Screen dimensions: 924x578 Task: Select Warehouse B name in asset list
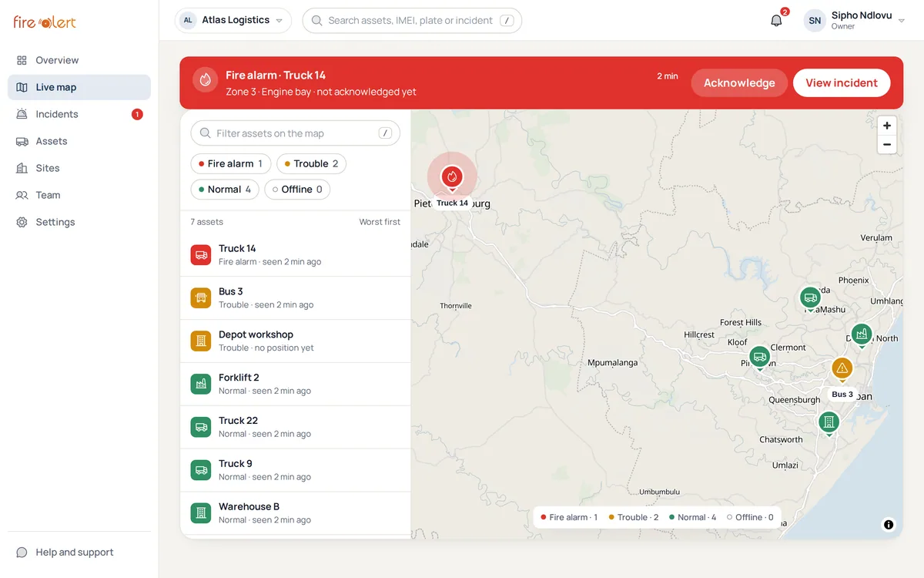[249, 506]
